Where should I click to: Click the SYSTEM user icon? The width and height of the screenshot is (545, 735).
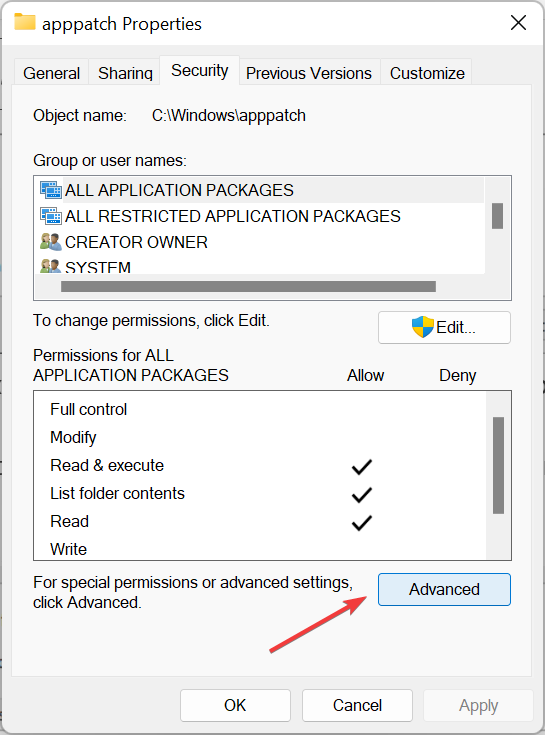[51, 266]
